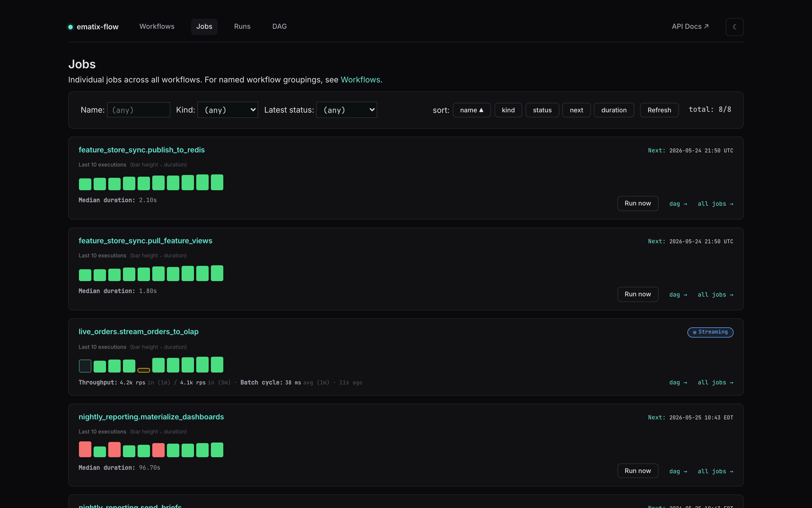Open feature_store_sync.publish_to_redis job

141,150
